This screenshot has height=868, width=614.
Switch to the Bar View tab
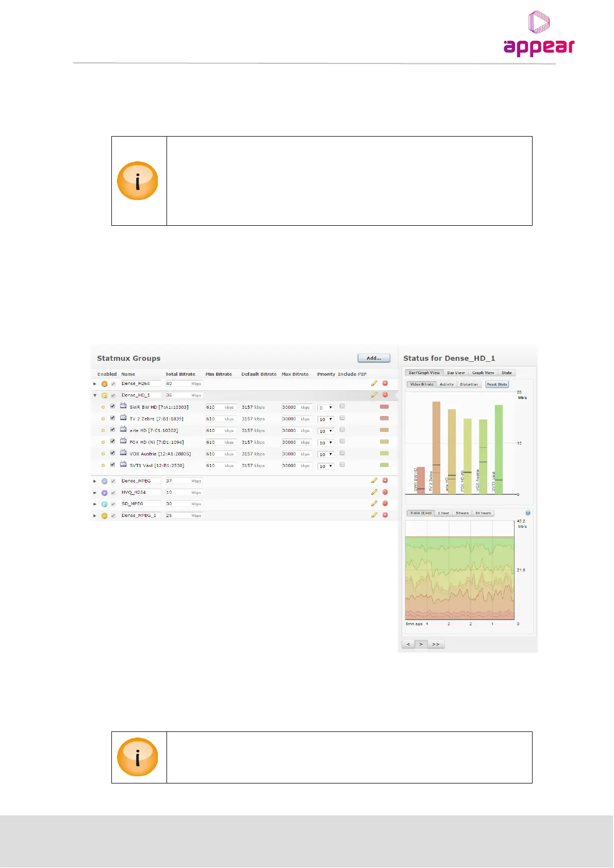pyautogui.click(x=456, y=373)
